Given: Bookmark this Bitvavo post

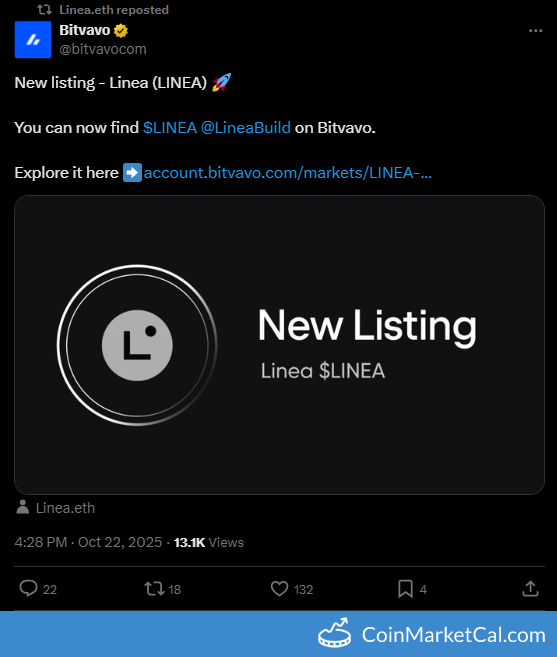Looking at the screenshot, I should 405,589.
